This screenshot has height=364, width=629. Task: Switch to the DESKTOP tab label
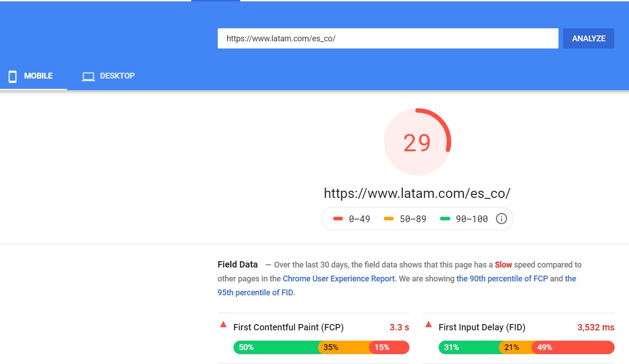pos(117,76)
